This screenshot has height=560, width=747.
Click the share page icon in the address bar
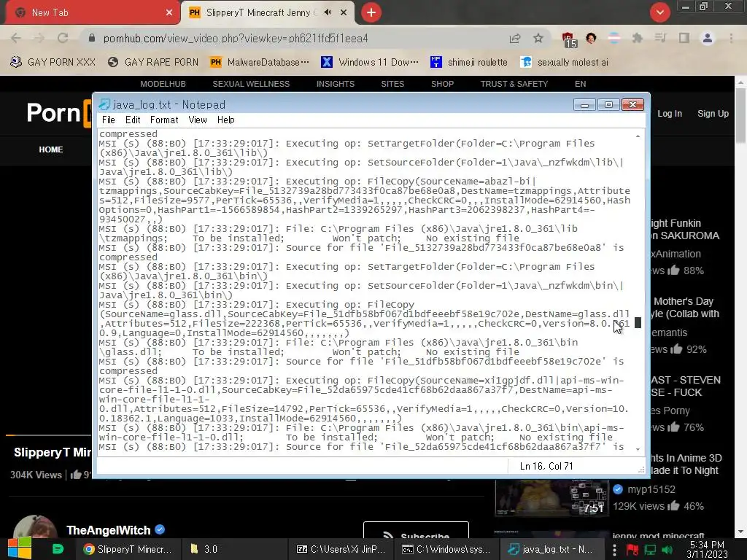[x=515, y=38]
